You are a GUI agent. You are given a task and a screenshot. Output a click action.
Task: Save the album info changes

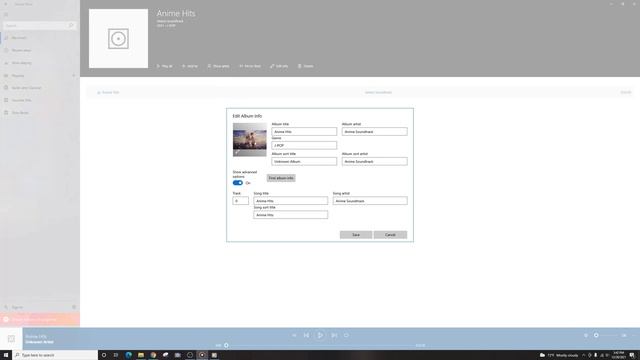pos(356,235)
